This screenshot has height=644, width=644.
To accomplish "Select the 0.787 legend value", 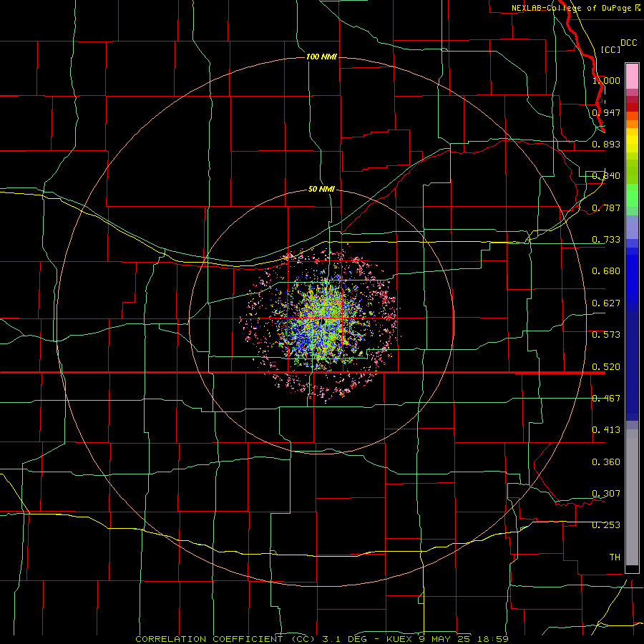I will coord(606,208).
